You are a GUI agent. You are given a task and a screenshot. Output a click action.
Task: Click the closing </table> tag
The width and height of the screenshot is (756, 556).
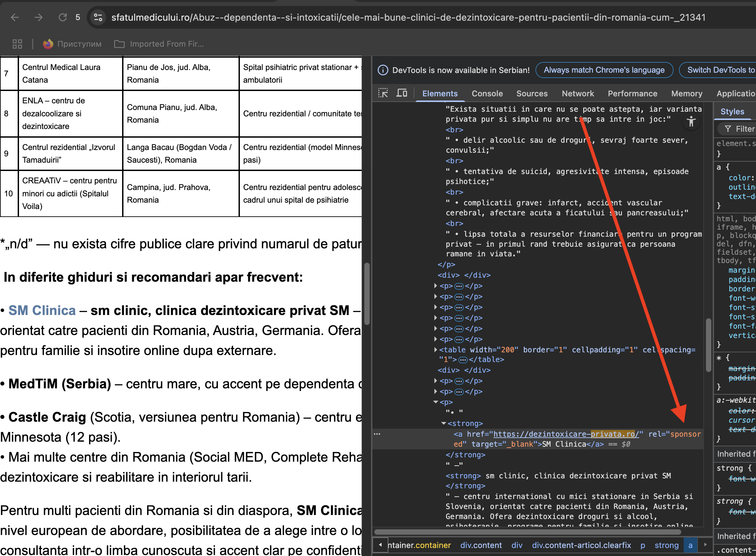pyautogui.click(x=486, y=360)
